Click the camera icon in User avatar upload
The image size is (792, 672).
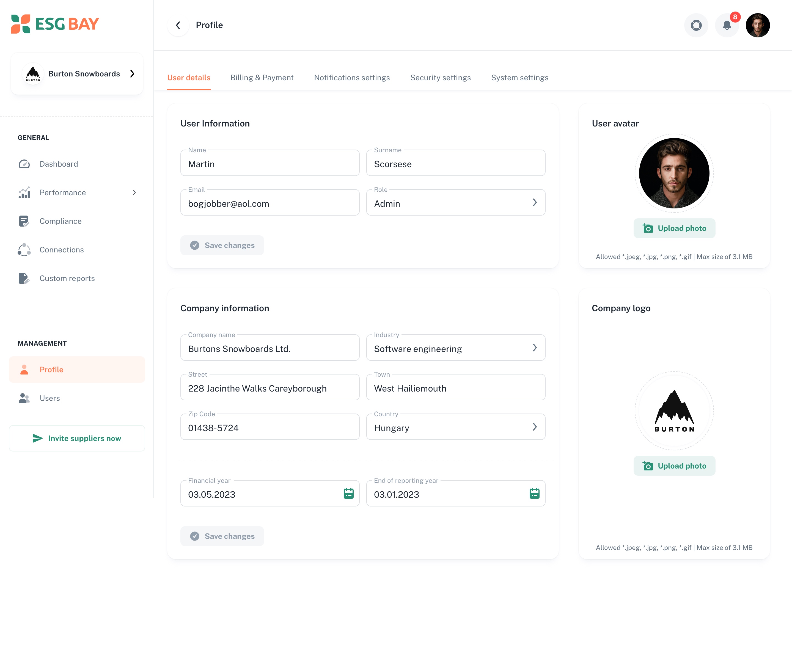click(648, 228)
